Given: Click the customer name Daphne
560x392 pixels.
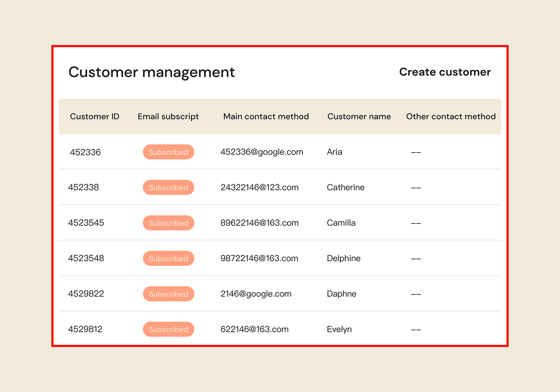Looking at the screenshot, I should coord(342,294).
